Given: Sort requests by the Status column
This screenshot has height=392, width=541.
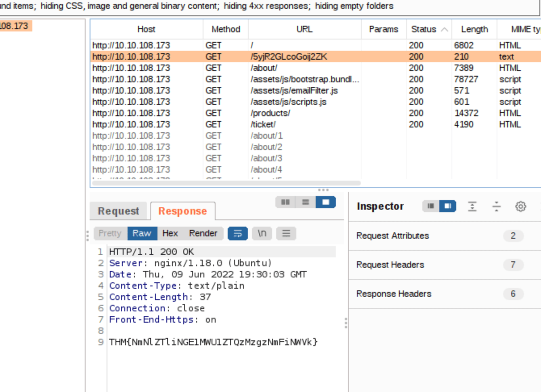Looking at the screenshot, I should pyautogui.click(x=424, y=29).
